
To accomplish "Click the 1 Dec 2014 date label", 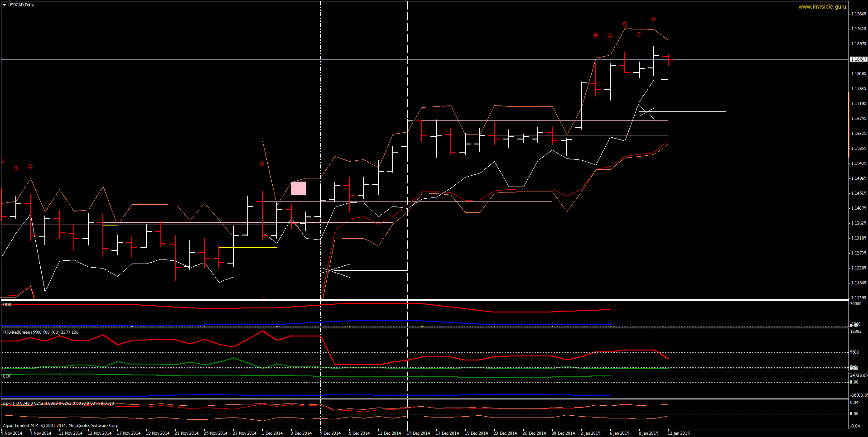I will tap(272, 433).
